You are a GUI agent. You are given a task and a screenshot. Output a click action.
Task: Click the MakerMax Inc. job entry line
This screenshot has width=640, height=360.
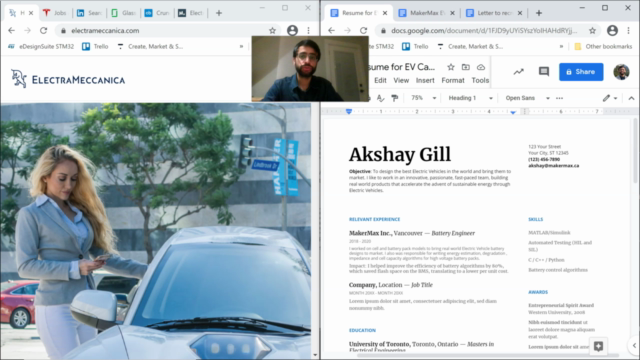coord(411,233)
